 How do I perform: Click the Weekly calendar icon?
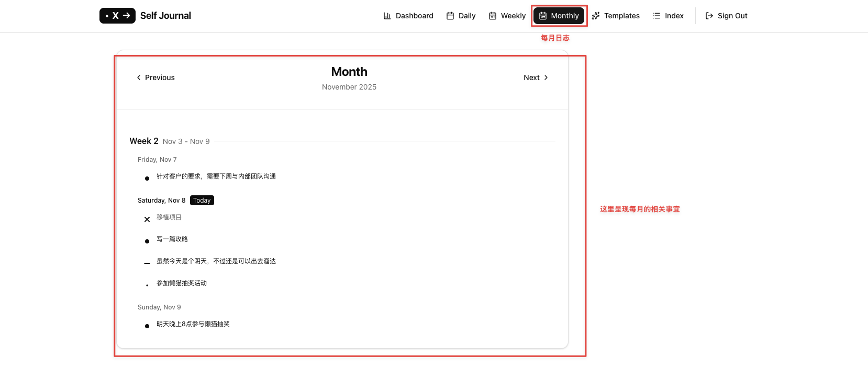(x=493, y=16)
